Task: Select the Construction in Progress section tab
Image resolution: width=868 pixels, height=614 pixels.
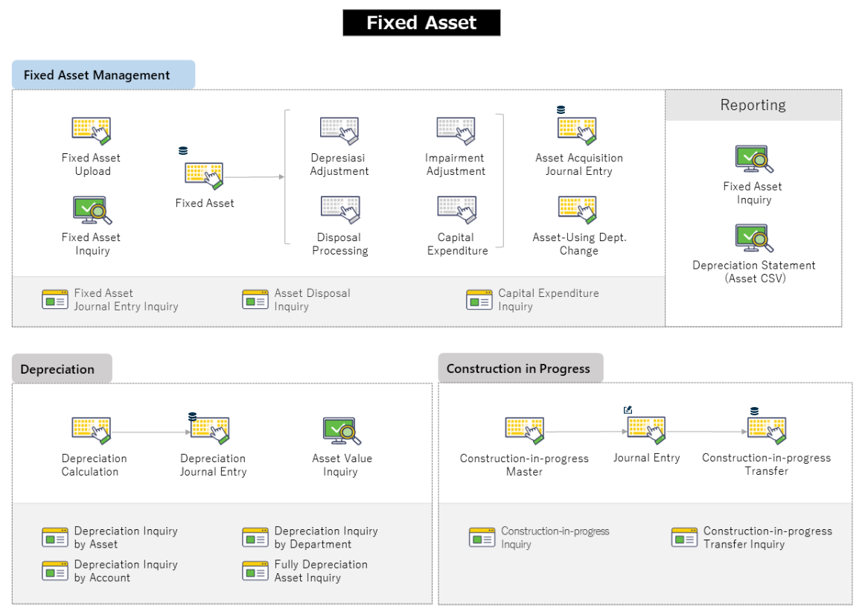Action: pyautogui.click(x=520, y=368)
